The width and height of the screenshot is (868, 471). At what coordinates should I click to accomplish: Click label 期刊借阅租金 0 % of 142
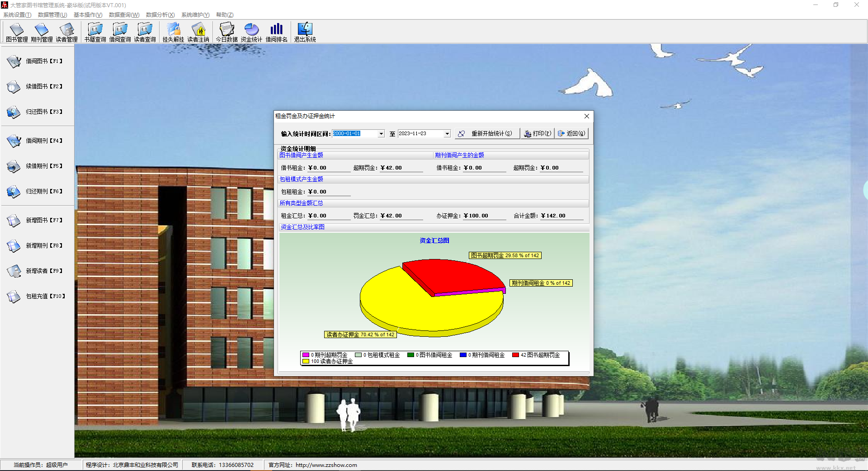[541, 283]
